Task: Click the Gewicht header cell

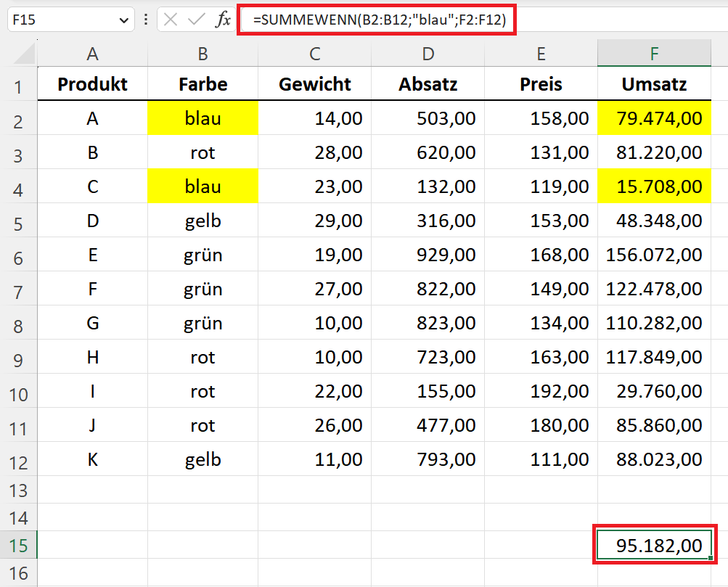Action: (x=315, y=84)
